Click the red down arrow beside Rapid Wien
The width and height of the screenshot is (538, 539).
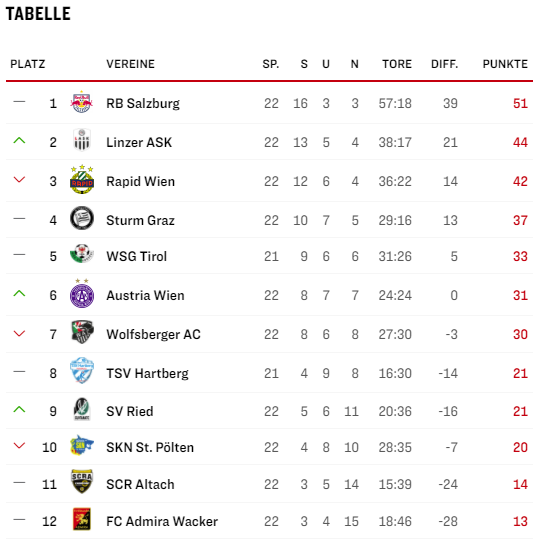click(20, 179)
